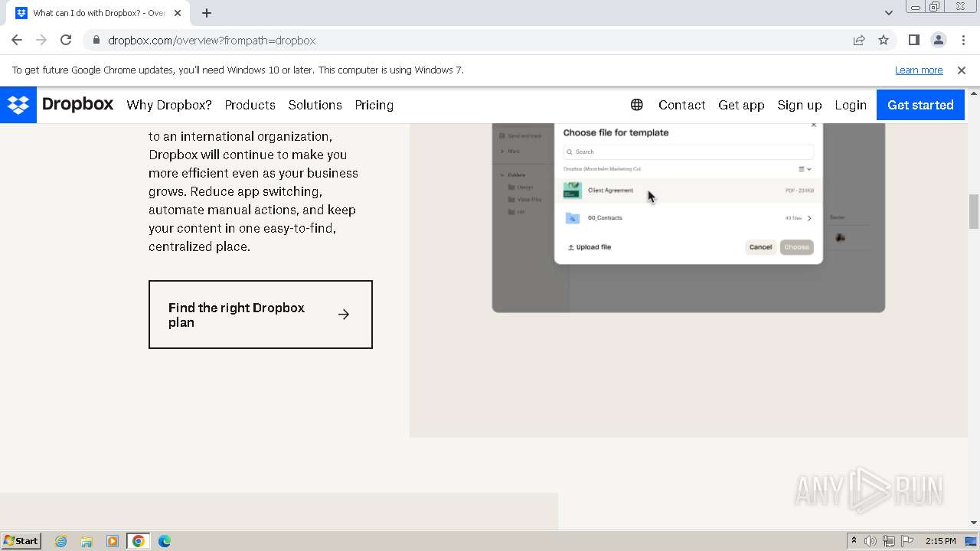Click the Dropbox logo icon
The height and width of the screenshot is (551, 980).
tap(18, 105)
